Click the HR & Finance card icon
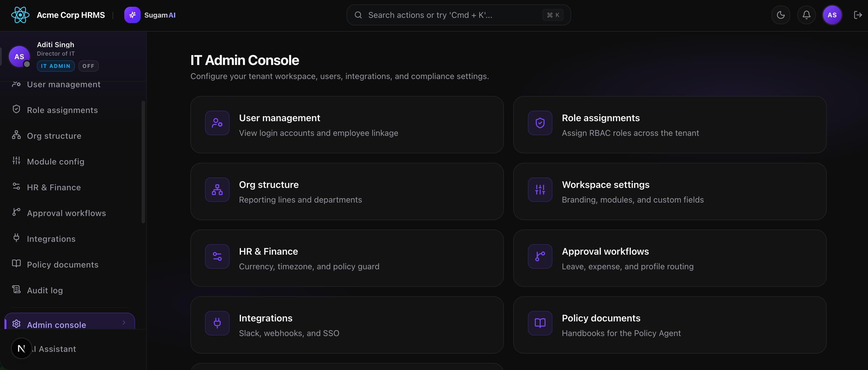868x370 pixels. [217, 257]
